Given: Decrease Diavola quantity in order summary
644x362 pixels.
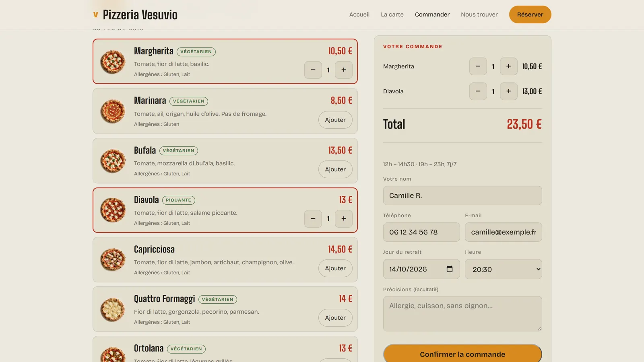Looking at the screenshot, I should (x=478, y=91).
